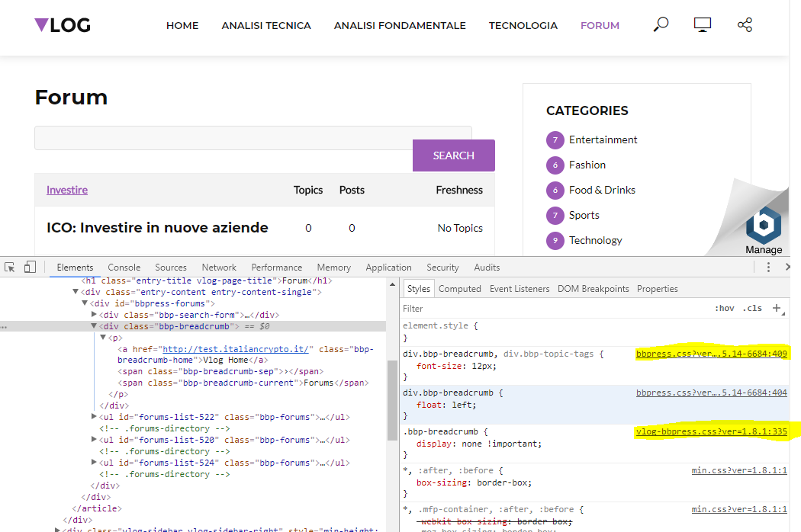This screenshot has height=532, width=801.
Task: Switch to the Application tab
Action: click(x=388, y=267)
